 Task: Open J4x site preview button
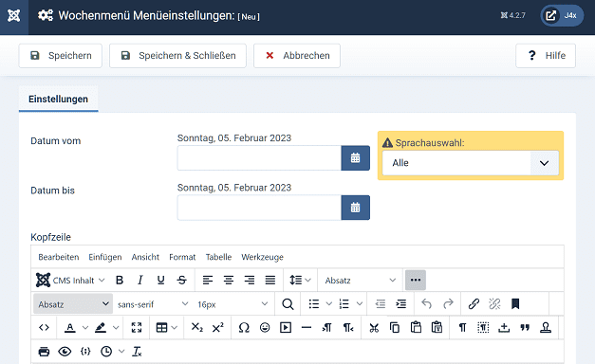pyautogui.click(x=562, y=15)
